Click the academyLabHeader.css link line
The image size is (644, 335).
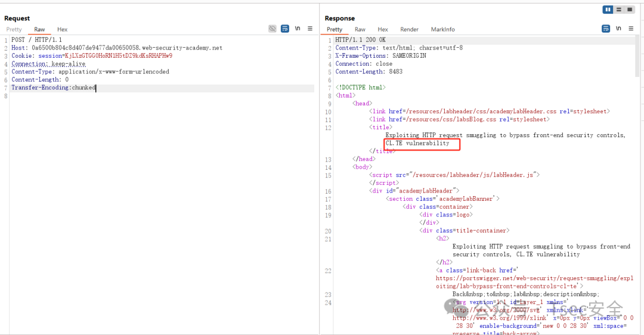point(489,111)
